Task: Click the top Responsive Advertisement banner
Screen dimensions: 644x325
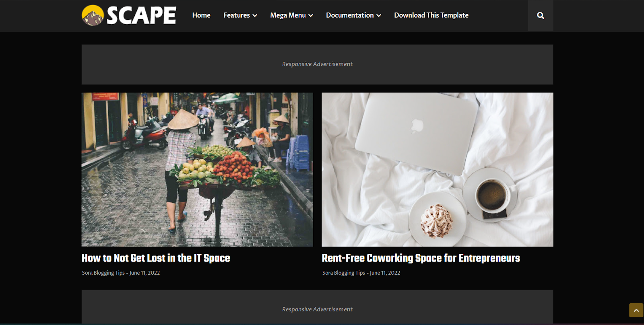Action: click(x=317, y=64)
